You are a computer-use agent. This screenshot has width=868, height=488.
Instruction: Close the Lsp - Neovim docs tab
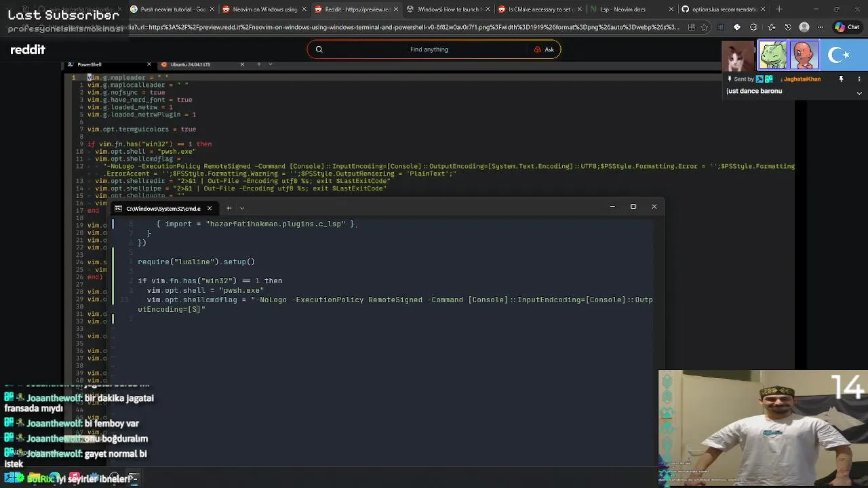[x=672, y=9]
